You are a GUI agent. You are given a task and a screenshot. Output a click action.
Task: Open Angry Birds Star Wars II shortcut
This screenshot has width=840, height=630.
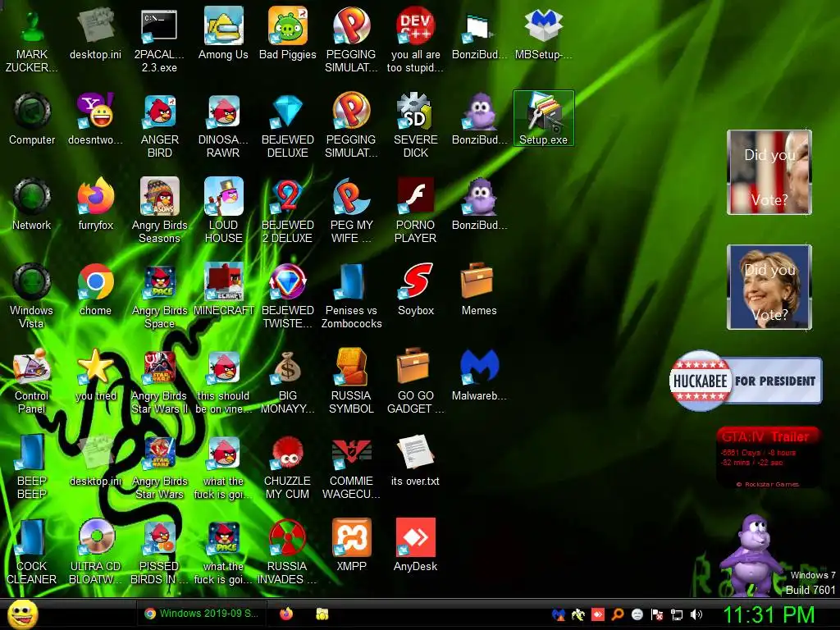click(x=159, y=381)
